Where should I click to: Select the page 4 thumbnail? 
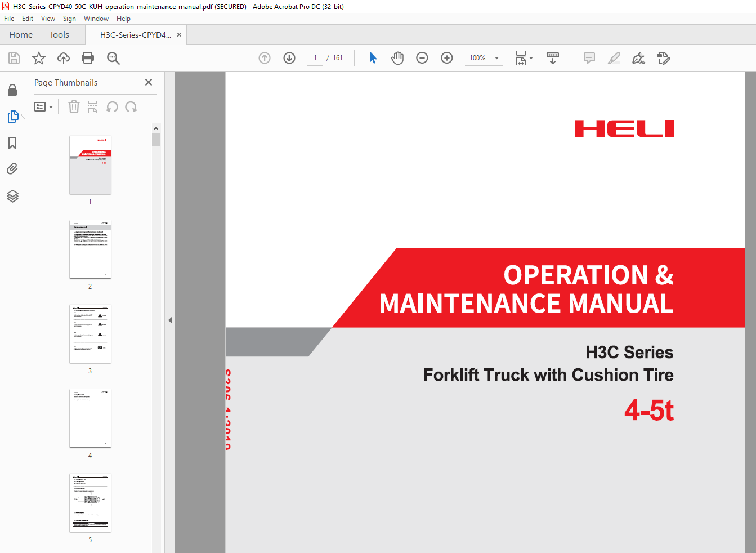click(x=90, y=418)
